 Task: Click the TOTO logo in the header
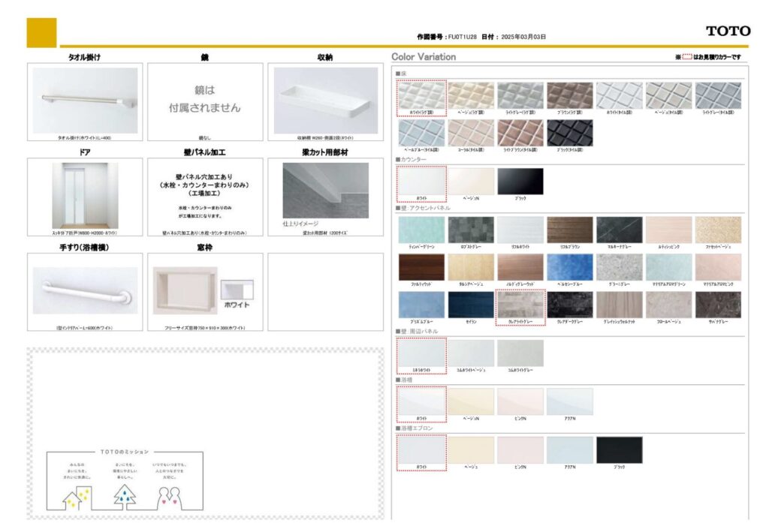pyautogui.click(x=728, y=31)
